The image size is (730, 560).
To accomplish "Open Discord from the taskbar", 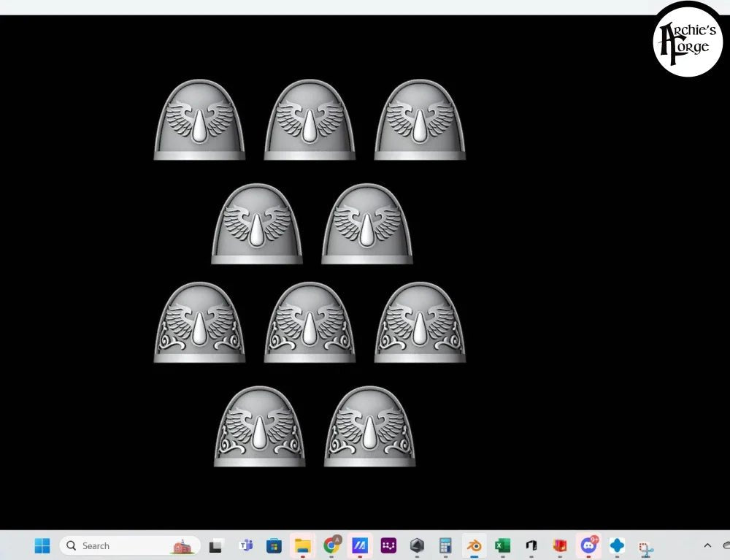I will (588, 545).
